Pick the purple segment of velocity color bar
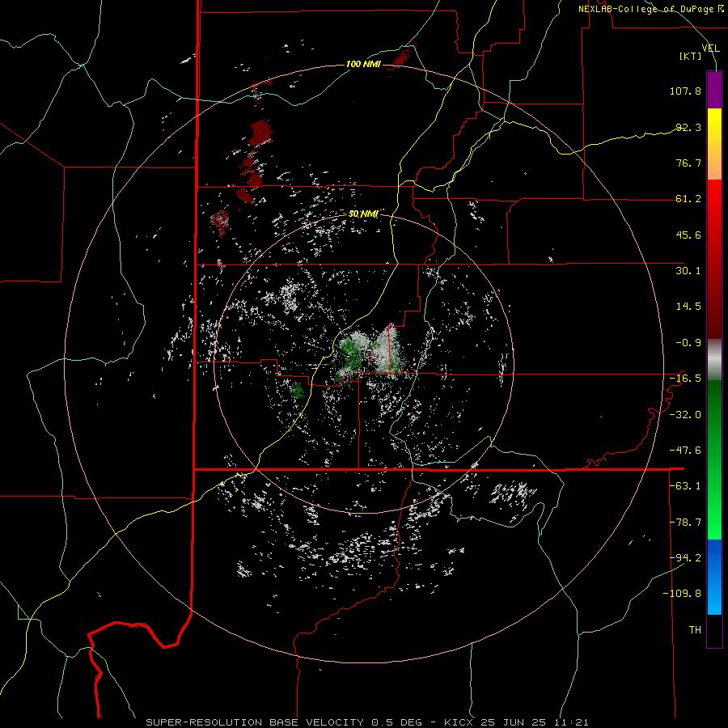Image resolution: width=728 pixels, height=728 pixels. pos(714,90)
